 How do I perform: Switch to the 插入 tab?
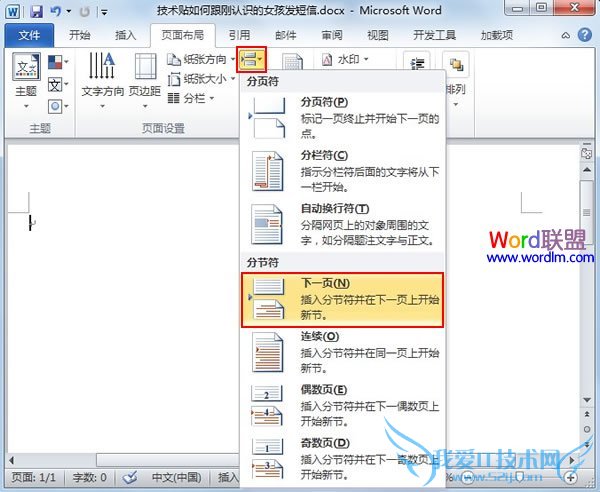[x=126, y=35]
